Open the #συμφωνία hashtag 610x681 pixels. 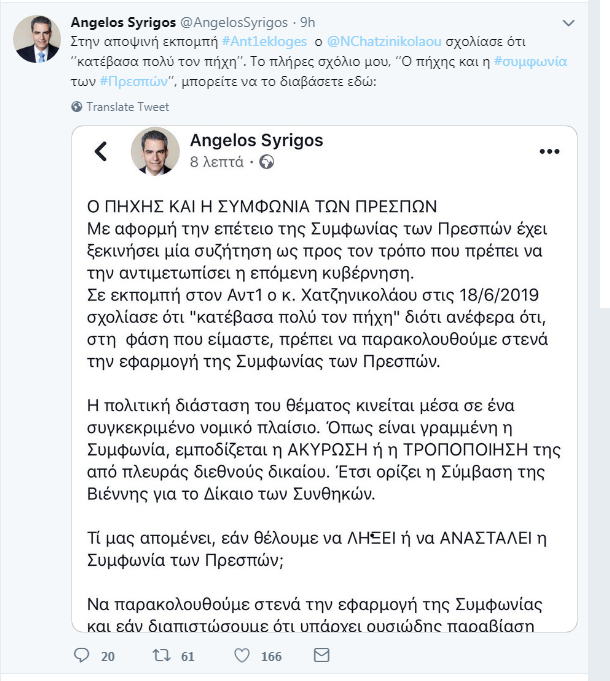pyautogui.click(x=531, y=61)
